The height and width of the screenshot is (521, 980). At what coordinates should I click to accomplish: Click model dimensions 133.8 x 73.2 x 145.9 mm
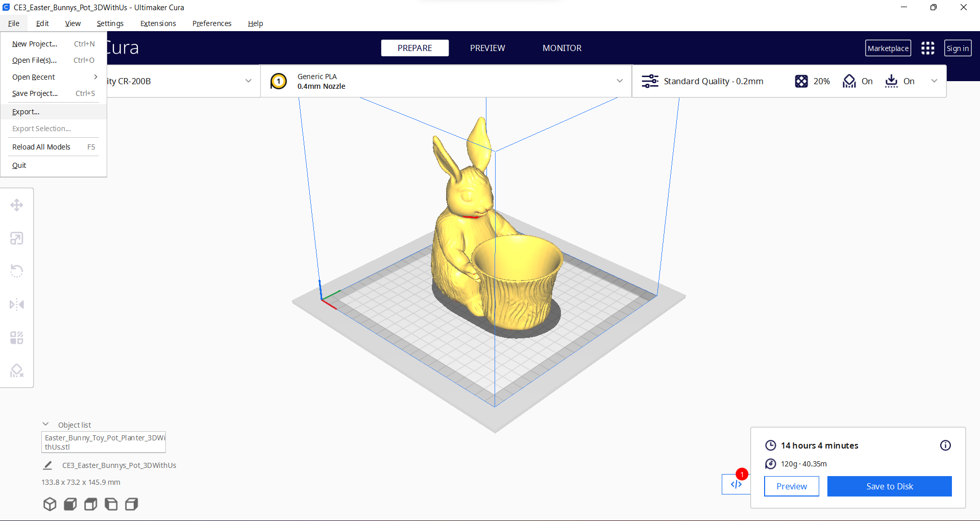pyautogui.click(x=81, y=482)
